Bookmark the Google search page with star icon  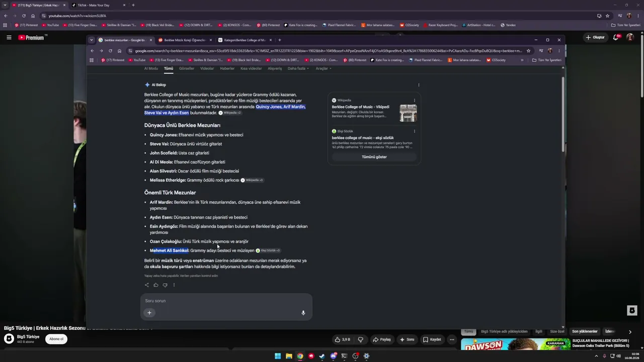(x=528, y=51)
